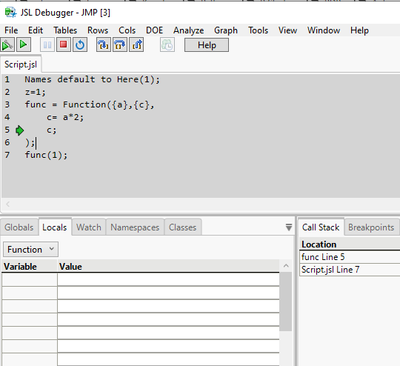Click code line 'func = Function({a},{c},'
400x366 pixels.
(90, 105)
